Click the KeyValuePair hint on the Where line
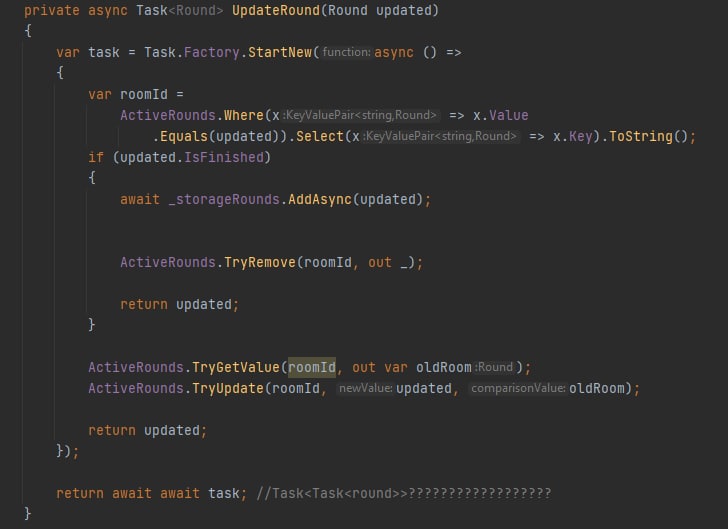 pyautogui.click(x=359, y=115)
